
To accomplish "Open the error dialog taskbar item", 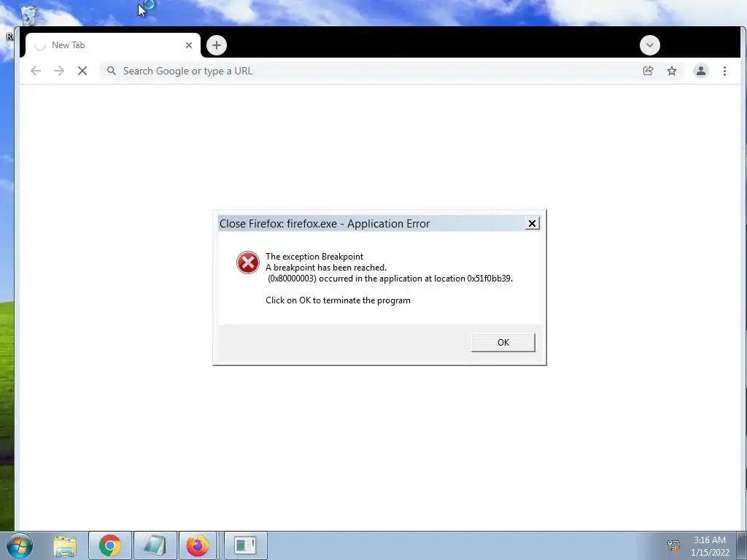I will click(x=245, y=545).
